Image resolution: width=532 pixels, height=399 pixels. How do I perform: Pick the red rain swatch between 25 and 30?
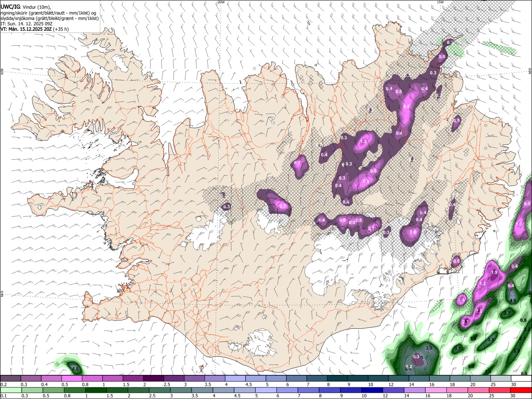pos(500,390)
